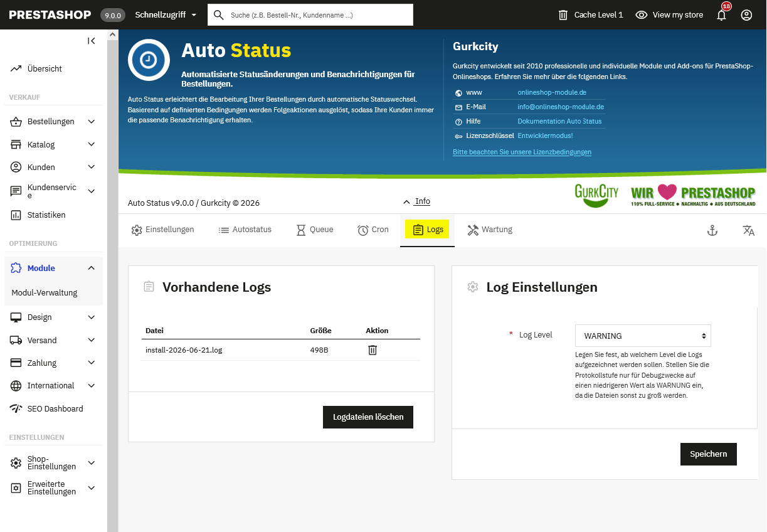Viewport: 767px width, 532px height.
Task: Click the sidebar vertical scrollbar
Action: (112, 281)
